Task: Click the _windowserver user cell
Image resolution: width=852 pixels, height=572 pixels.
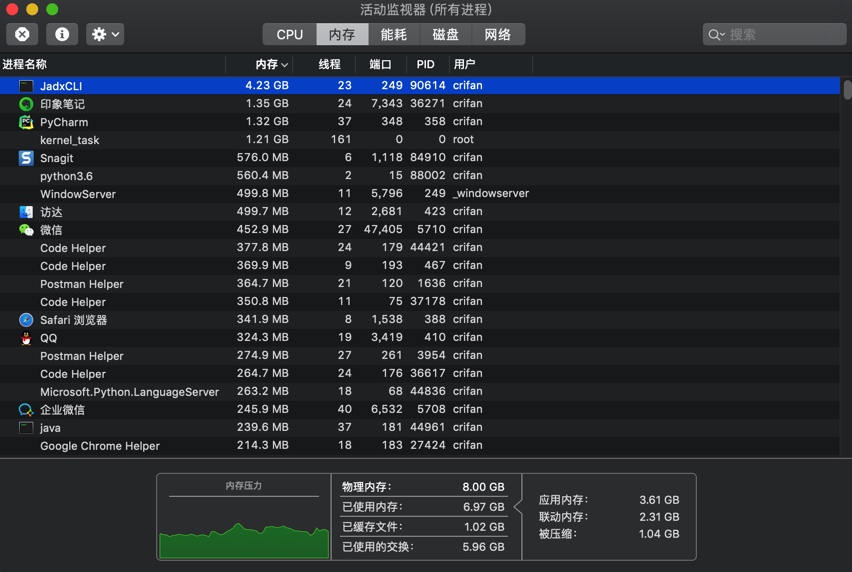Action: pos(491,193)
